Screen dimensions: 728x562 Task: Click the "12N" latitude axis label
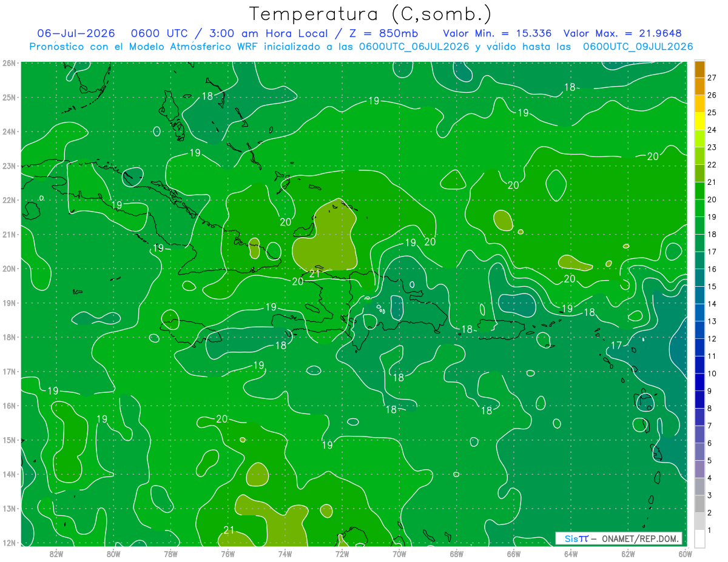8,543
